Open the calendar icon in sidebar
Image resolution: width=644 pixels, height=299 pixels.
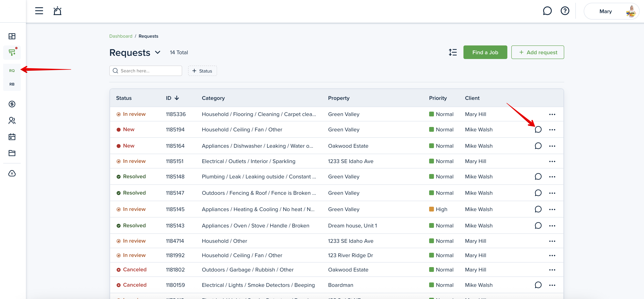click(12, 137)
